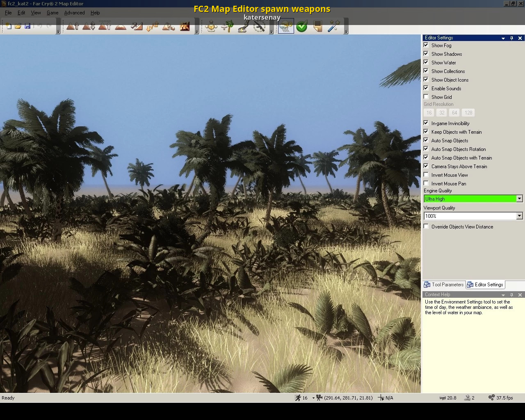Viewport: 525px width, 420px height.
Task: Toggle Show Shadows checkbox
Action: pos(426,54)
